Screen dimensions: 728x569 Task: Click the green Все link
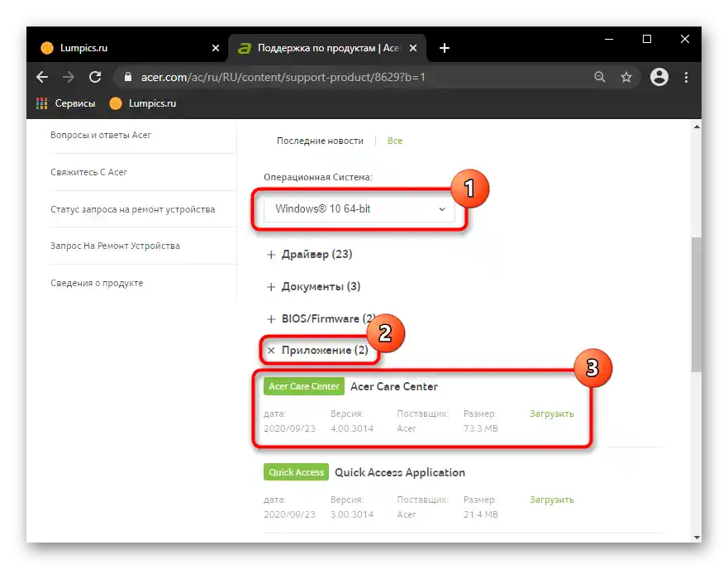pos(395,141)
